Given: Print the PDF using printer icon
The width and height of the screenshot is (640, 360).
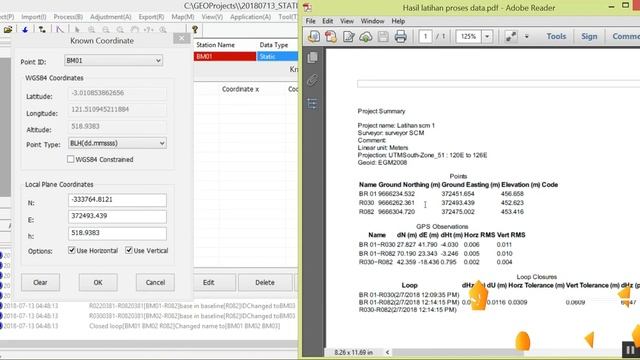Looking at the screenshot, I should (x=400, y=36).
